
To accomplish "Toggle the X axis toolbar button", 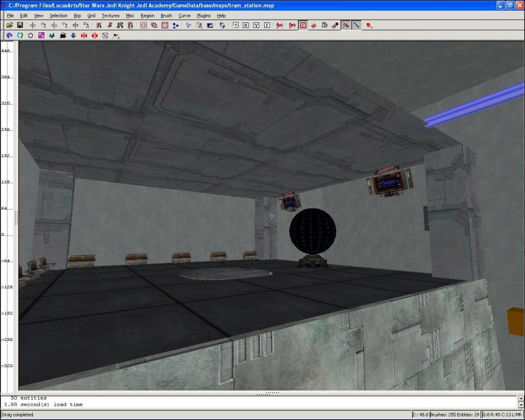I will 246,25.
